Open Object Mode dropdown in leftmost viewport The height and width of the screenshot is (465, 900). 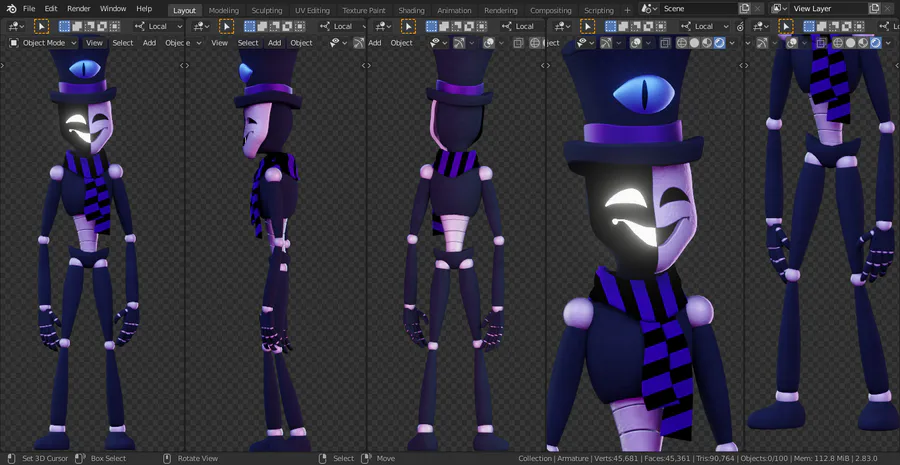(x=44, y=42)
